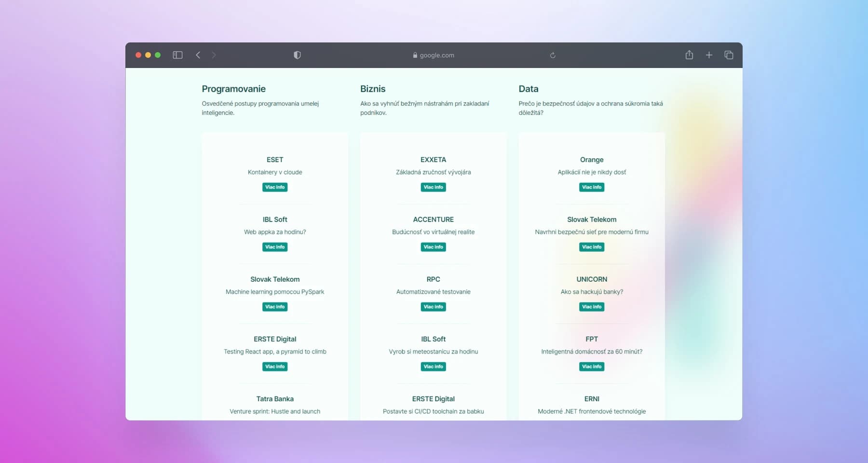Toggle the browser sidebar icon
This screenshot has width=868, height=463.
(177, 55)
